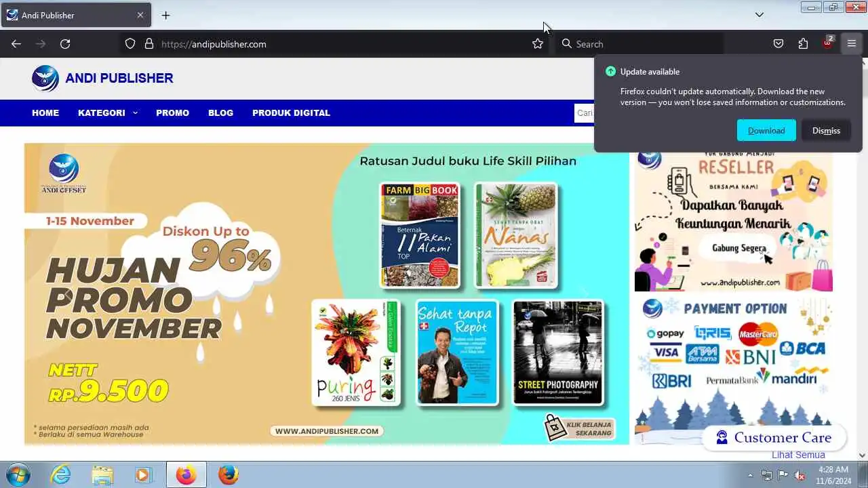Open Firefox hamburger application menu
Screen dimensions: 868x488
(852, 44)
